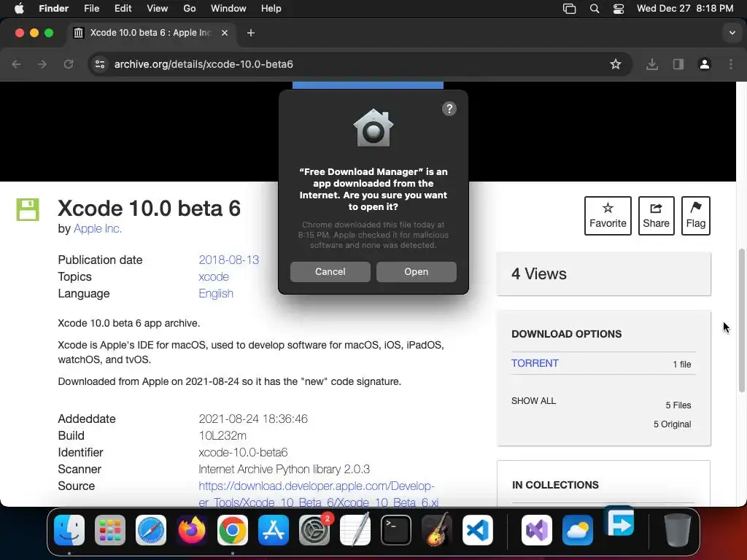Expand the Chrome tab search dropdown
Screen dimensions: 747x560
click(x=732, y=33)
